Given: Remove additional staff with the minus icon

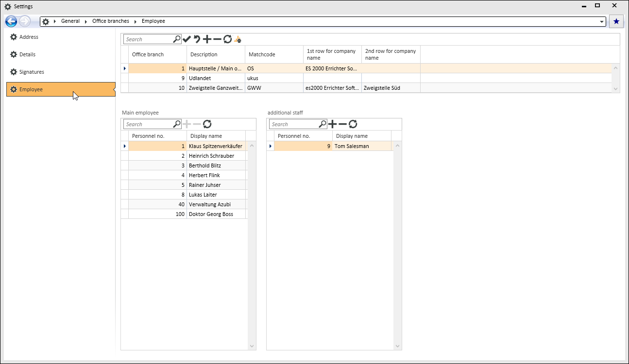Looking at the screenshot, I should [343, 124].
